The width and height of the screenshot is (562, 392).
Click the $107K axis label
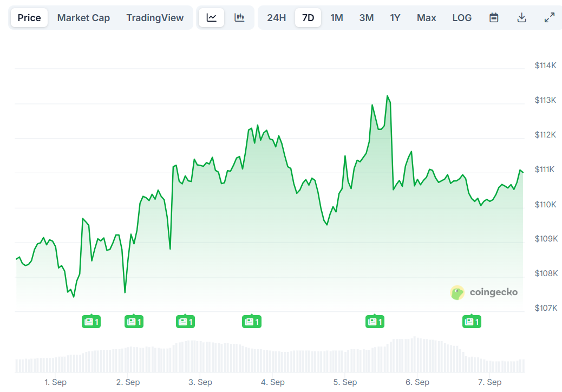[546, 308]
